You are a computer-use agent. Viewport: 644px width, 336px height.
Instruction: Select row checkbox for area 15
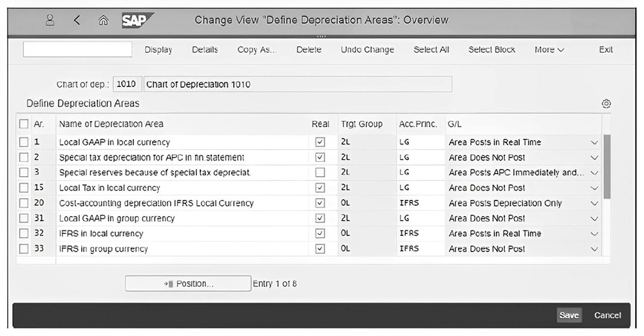(x=24, y=188)
